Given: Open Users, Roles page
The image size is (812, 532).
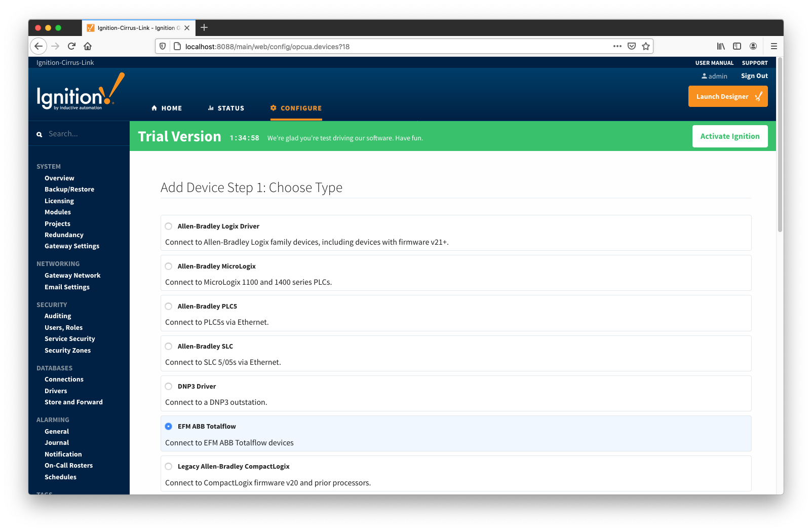Looking at the screenshot, I should point(63,328).
